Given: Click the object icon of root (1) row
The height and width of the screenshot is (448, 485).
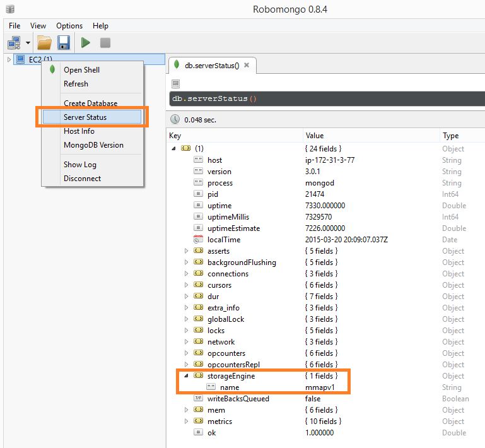Looking at the screenshot, I should click(x=185, y=148).
